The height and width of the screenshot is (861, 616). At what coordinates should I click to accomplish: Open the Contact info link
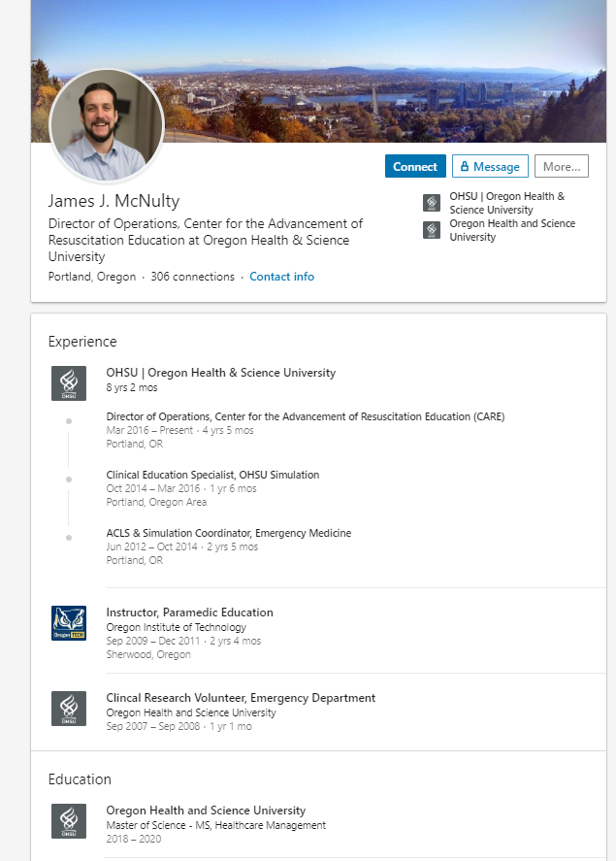(281, 277)
